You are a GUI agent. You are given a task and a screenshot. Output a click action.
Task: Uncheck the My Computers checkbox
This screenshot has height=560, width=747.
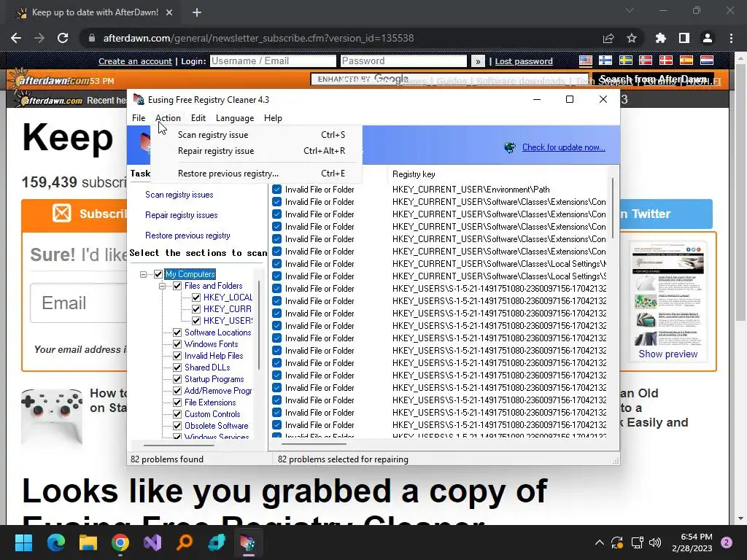pyautogui.click(x=158, y=274)
